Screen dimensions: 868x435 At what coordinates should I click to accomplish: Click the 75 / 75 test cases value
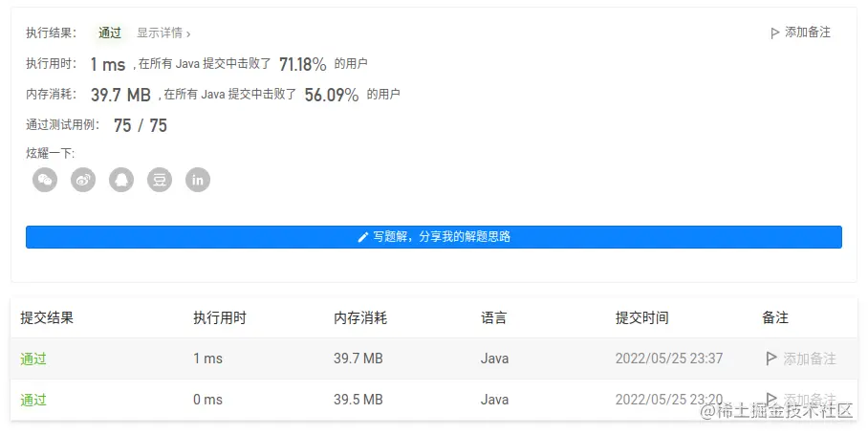coord(141,125)
